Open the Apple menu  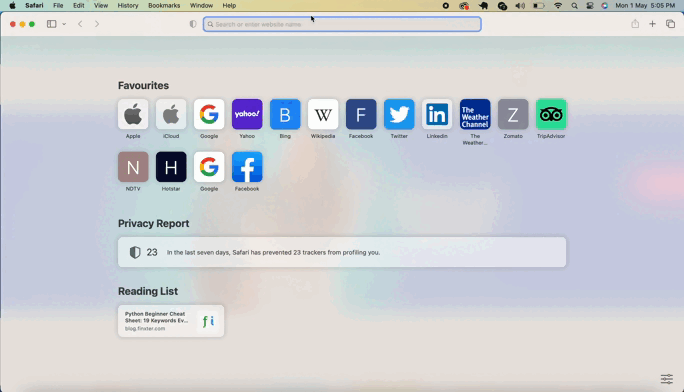12,6
